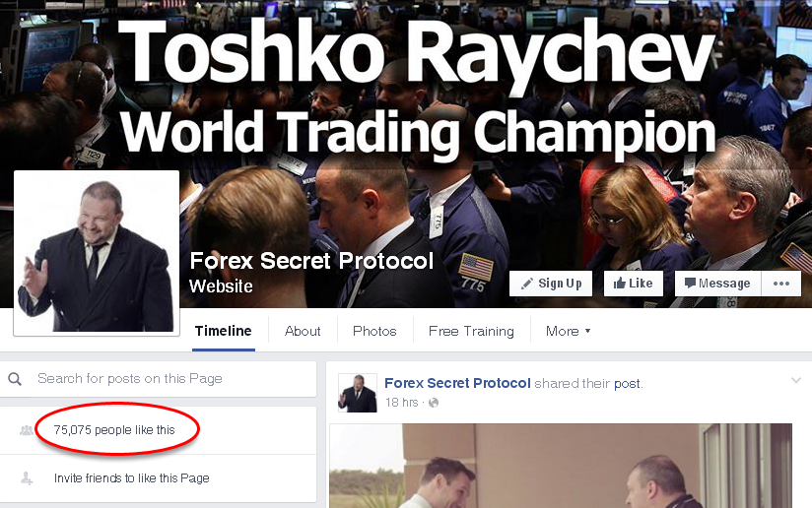Click the Search for posts field

click(x=158, y=379)
